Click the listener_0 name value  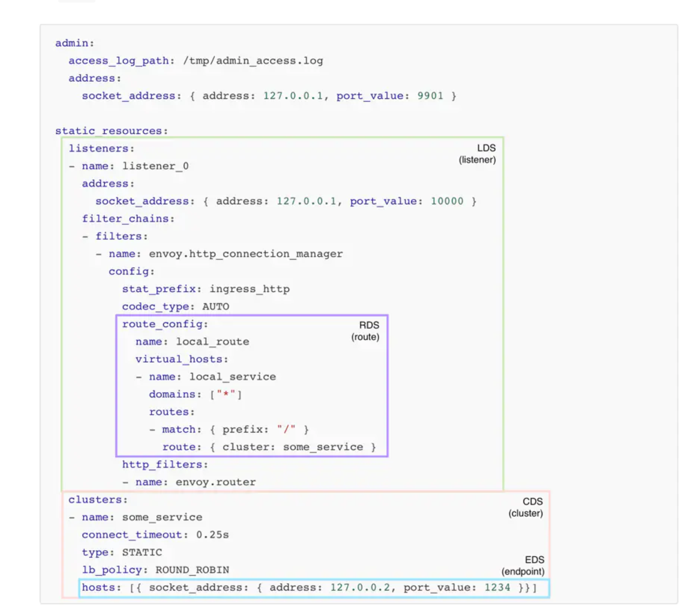pyautogui.click(x=155, y=166)
